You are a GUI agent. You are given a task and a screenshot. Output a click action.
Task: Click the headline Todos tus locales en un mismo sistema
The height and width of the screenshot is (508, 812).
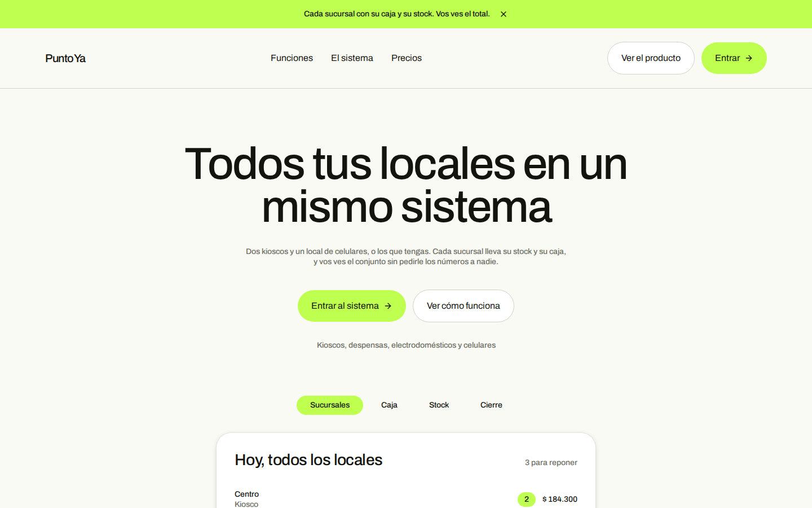(406, 185)
